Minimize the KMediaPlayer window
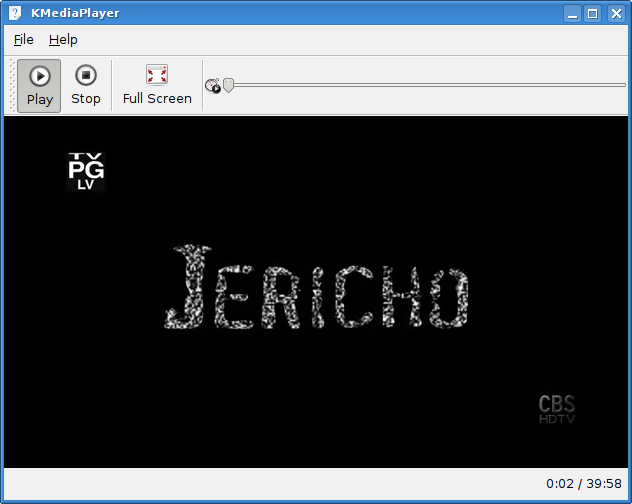632x504 pixels. (572, 14)
